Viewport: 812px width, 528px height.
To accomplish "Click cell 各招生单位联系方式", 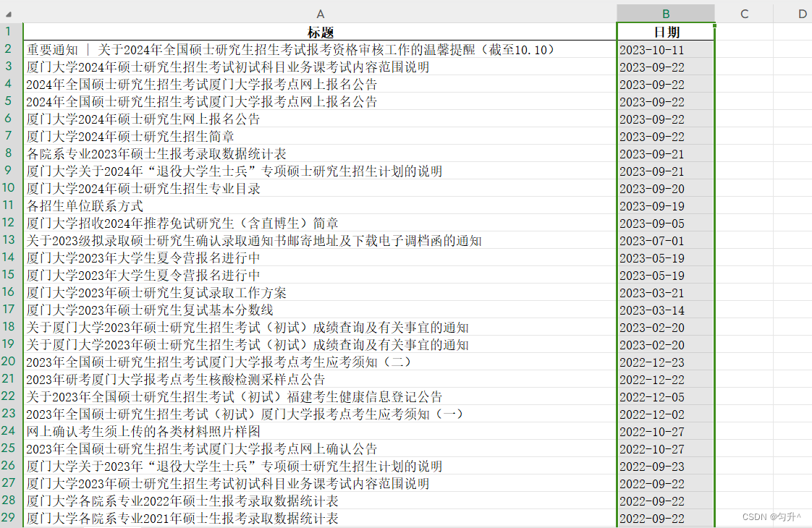I will (320, 206).
